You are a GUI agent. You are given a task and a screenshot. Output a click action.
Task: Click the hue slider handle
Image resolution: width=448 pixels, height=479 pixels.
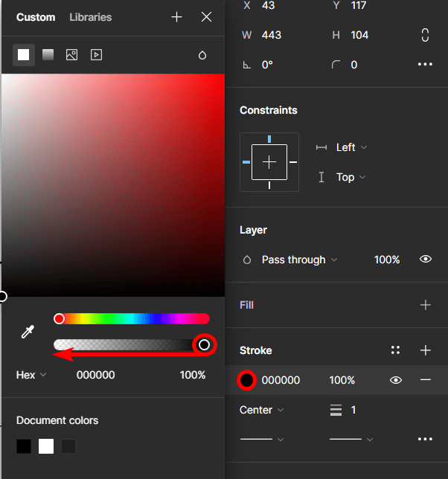pyautogui.click(x=59, y=318)
